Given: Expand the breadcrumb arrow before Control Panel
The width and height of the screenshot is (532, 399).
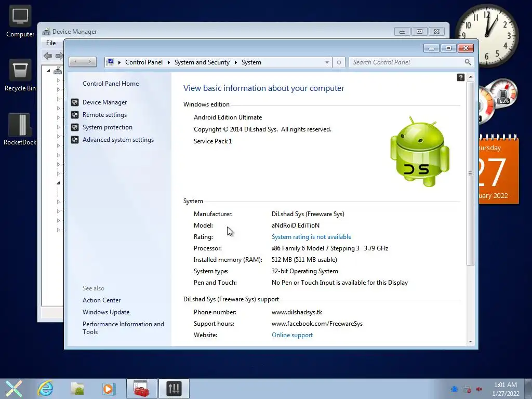Looking at the screenshot, I should tap(119, 62).
